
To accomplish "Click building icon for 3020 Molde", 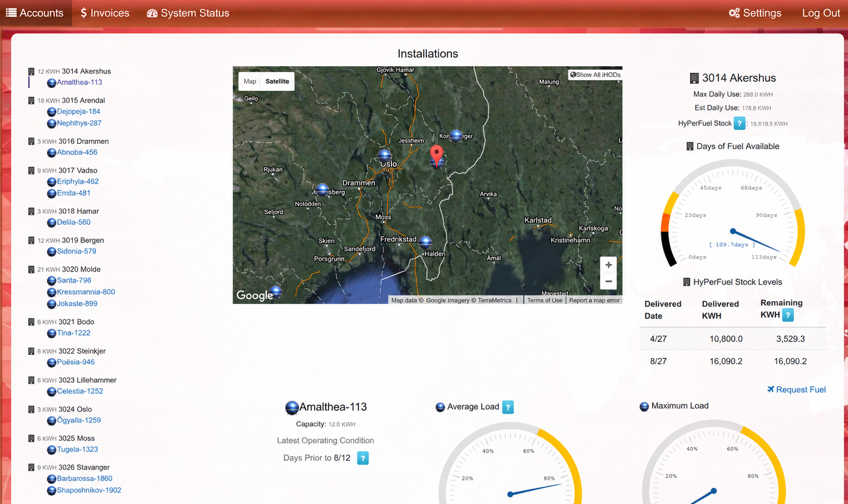I will pyautogui.click(x=31, y=269).
